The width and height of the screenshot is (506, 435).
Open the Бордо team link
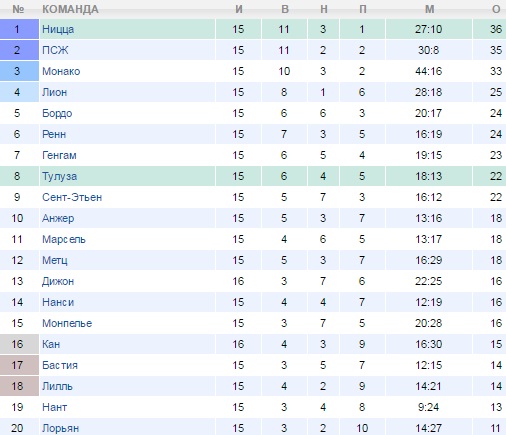coord(57,113)
